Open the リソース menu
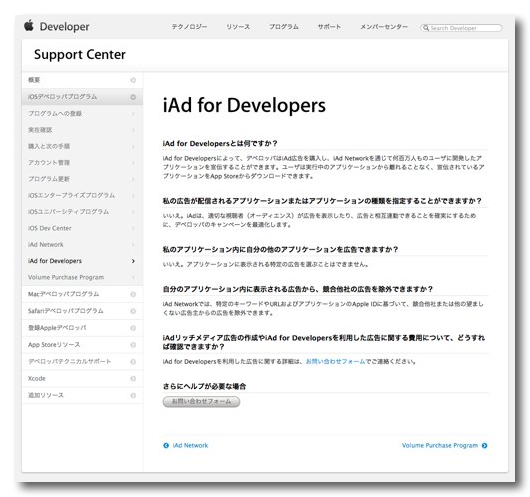The image size is (530, 497). click(238, 27)
